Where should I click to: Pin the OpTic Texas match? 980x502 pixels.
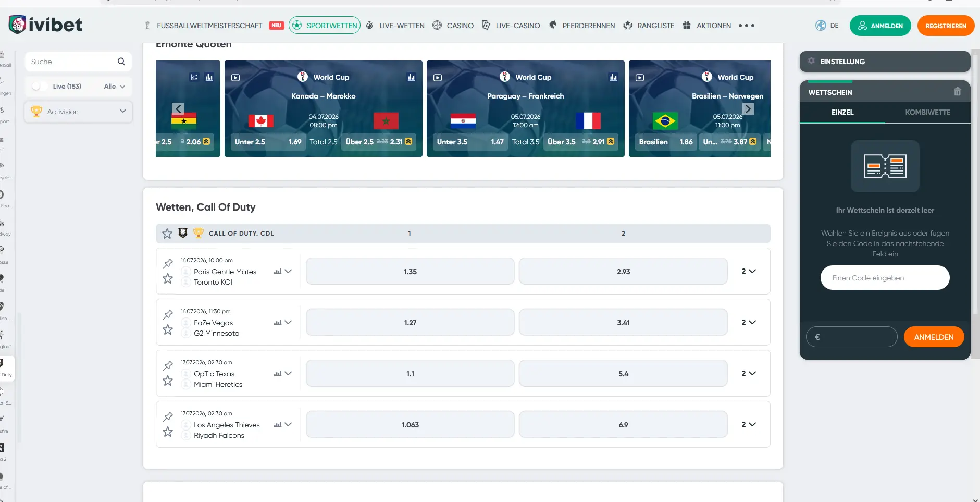point(168,365)
